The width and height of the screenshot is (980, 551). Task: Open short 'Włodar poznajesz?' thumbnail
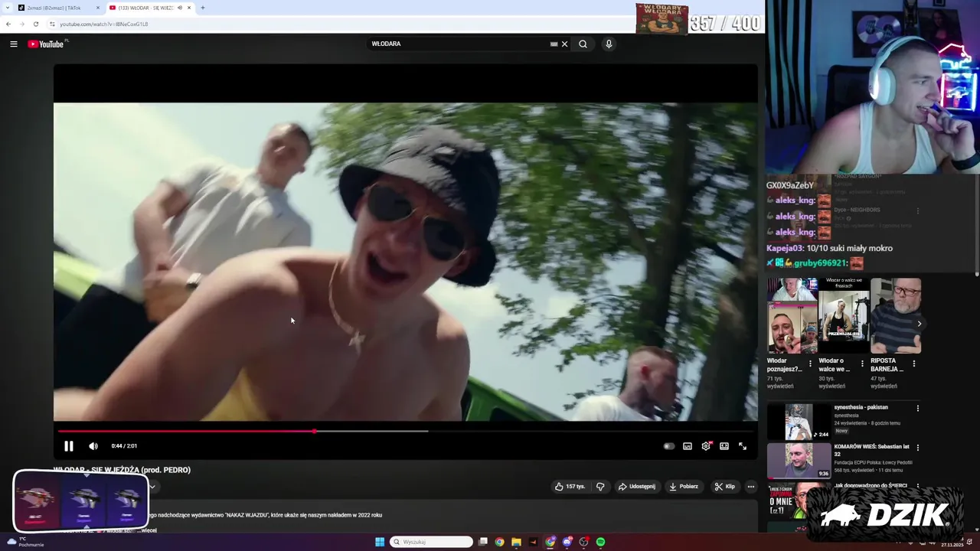[792, 316]
